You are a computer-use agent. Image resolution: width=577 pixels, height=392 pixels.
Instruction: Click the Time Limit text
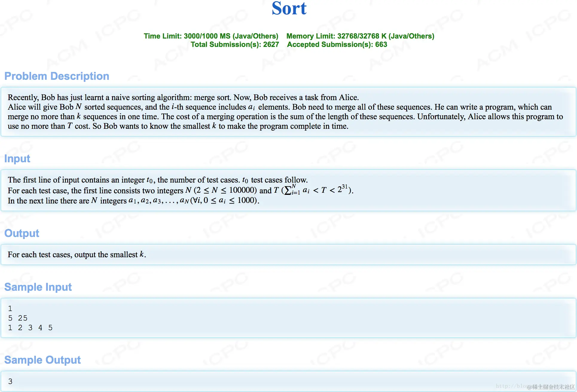[211, 36]
